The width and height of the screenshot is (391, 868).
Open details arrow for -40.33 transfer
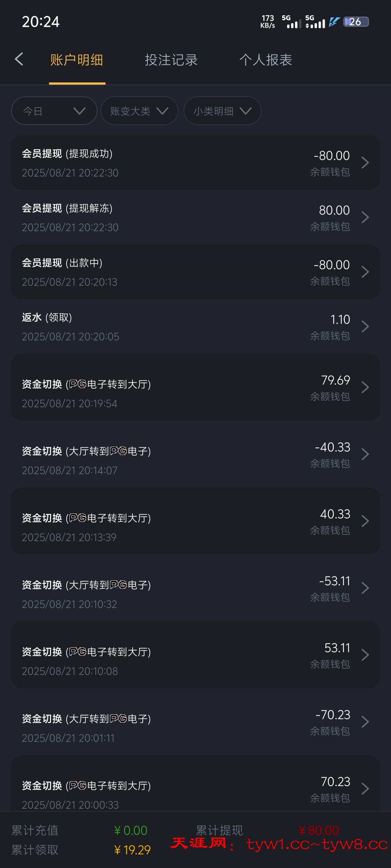[365, 454]
